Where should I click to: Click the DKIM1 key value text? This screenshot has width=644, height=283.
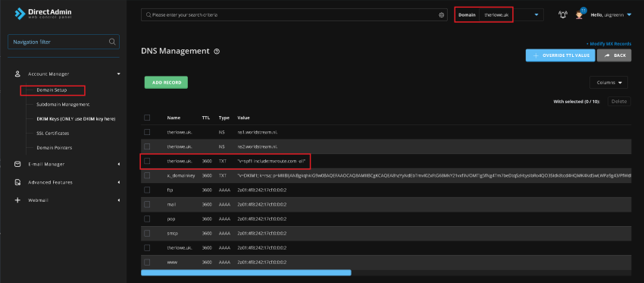434,175
